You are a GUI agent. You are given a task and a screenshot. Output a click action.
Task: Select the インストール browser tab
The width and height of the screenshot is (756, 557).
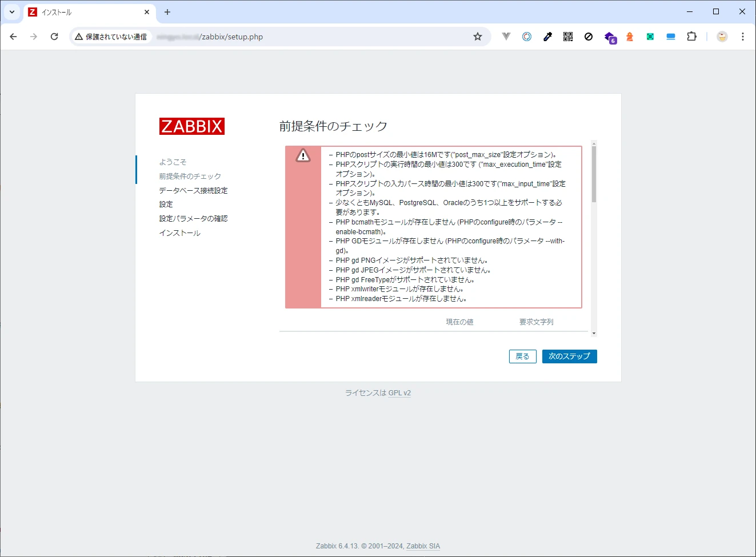tap(89, 12)
